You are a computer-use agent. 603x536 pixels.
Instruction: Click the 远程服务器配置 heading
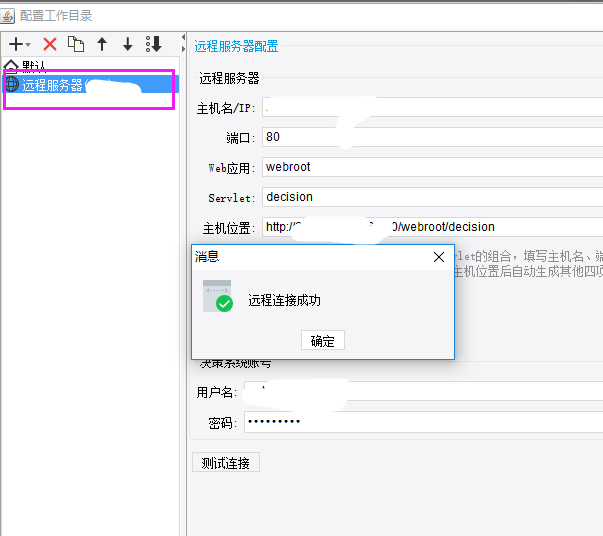click(236, 47)
